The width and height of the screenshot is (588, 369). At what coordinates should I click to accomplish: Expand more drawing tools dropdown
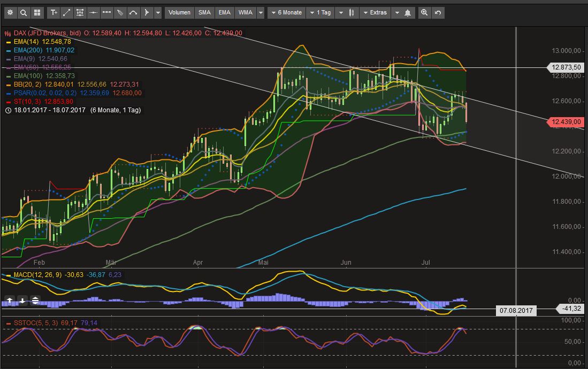(x=158, y=12)
